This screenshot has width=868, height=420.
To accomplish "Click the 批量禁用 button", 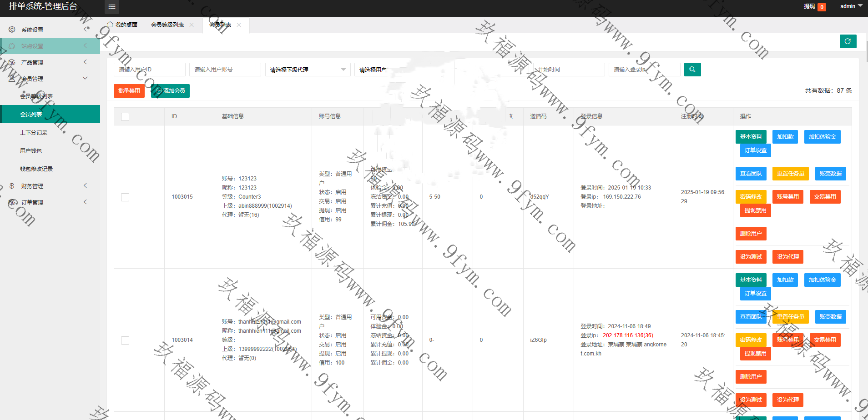I will coord(129,91).
